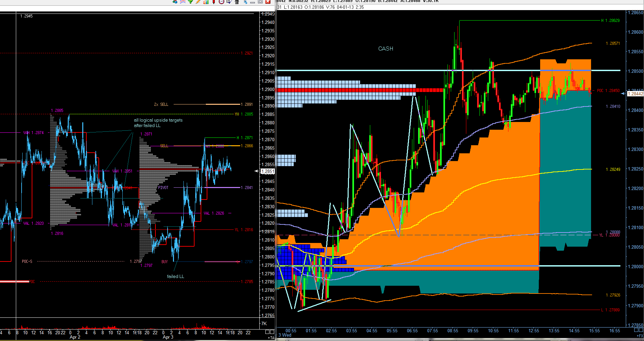This screenshot has height=341, width=644.
Task: Click the 7K volume scale label
Action: [x=264, y=323]
